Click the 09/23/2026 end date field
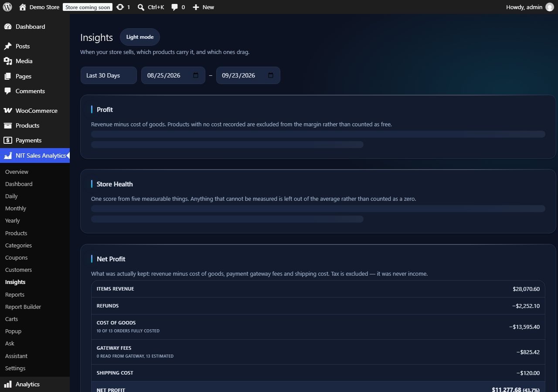The width and height of the screenshot is (558, 392). point(248,75)
